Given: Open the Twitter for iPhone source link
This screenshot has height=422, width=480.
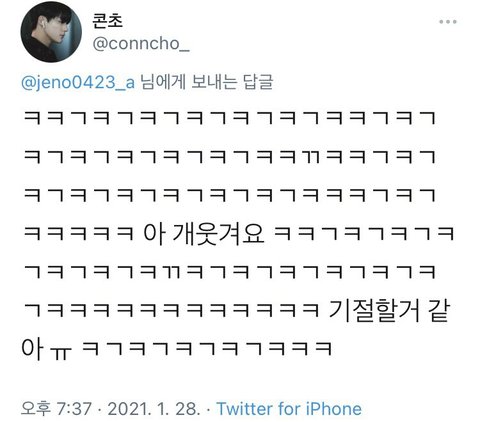Looking at the screenshot, I should pos(289,409).
